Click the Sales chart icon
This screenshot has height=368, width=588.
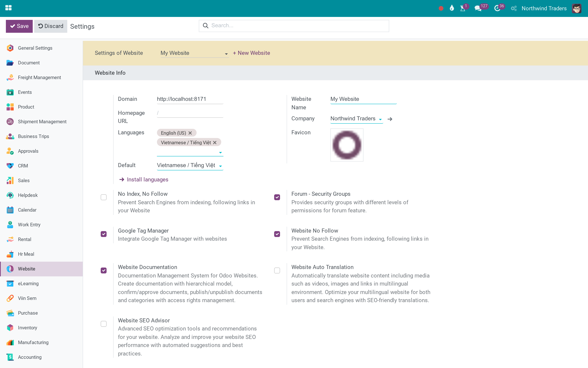pos(10,181)
